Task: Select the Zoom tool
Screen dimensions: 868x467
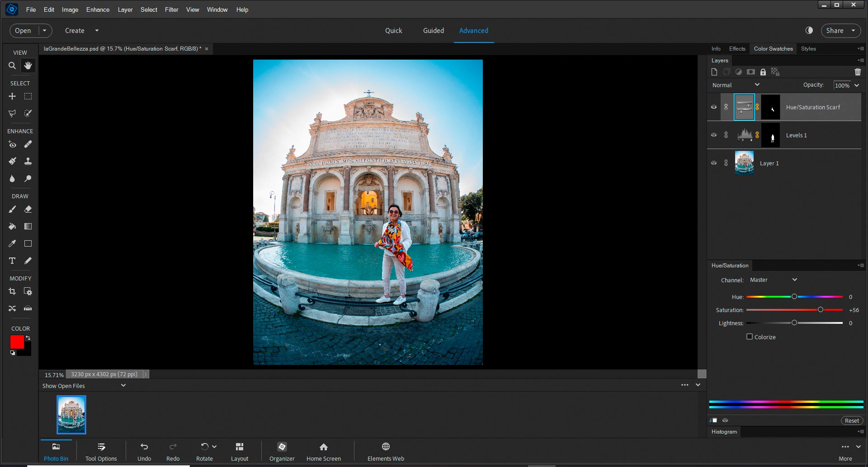Action: (12, 66)
